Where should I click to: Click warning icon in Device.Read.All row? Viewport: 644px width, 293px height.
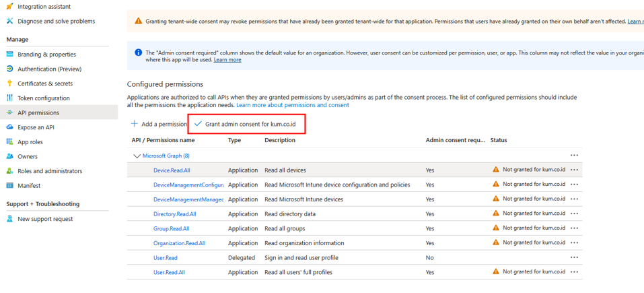(496, 169)
